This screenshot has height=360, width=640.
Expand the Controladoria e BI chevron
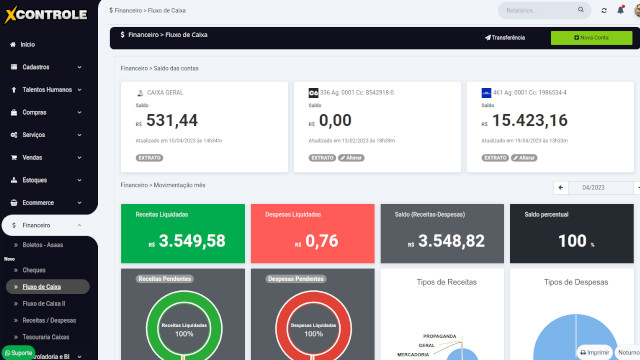[x=79, y=356]
